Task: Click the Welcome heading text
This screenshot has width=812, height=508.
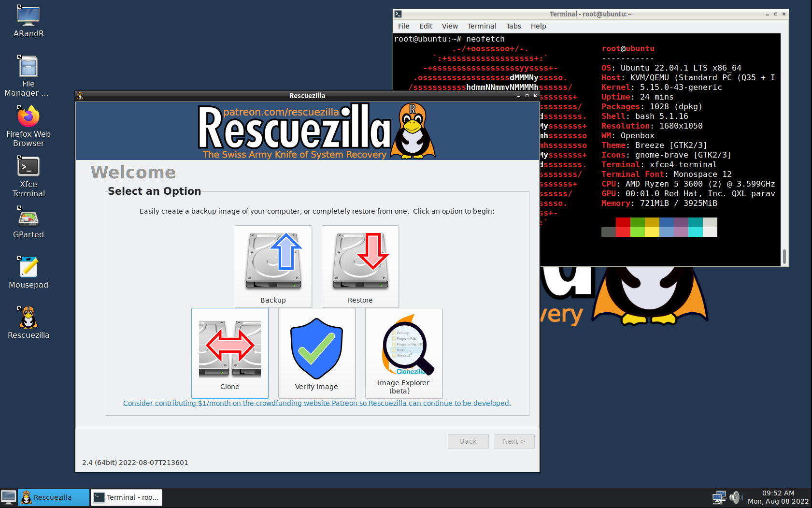Action: click(133, 173)
